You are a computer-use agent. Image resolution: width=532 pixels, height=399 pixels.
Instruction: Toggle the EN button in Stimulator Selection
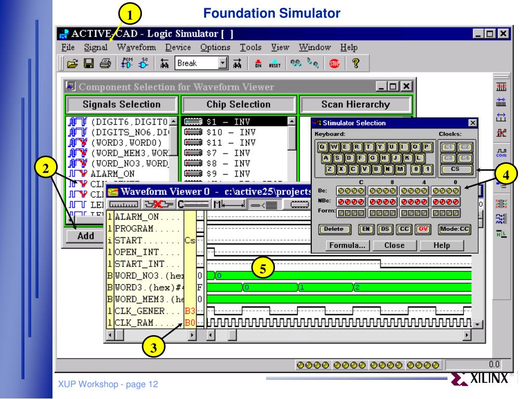click(x=366, y=229)
